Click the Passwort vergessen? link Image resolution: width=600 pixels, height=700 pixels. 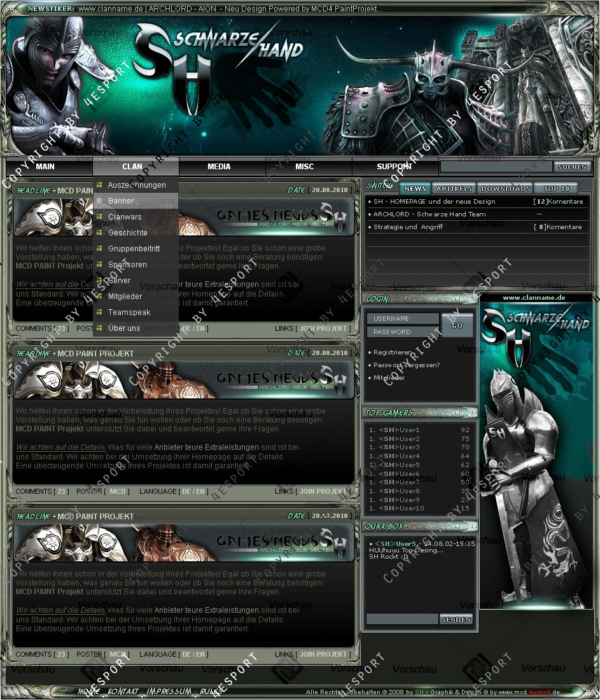pyautogui.click(x=407, y=365)
